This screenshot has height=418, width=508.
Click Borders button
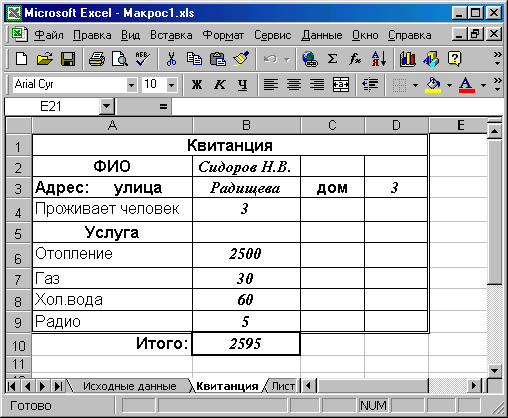click(x=399, y=85)
